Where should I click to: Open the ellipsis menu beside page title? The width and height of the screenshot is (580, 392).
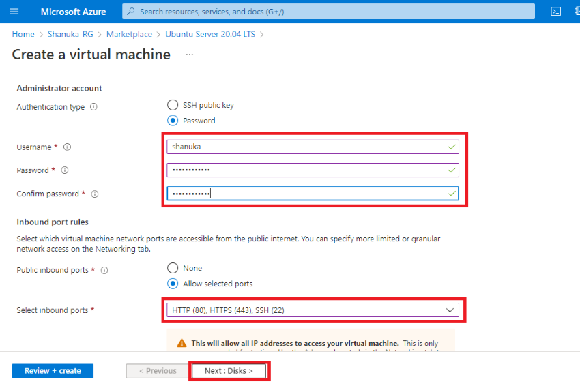click(x=190, y=55)
